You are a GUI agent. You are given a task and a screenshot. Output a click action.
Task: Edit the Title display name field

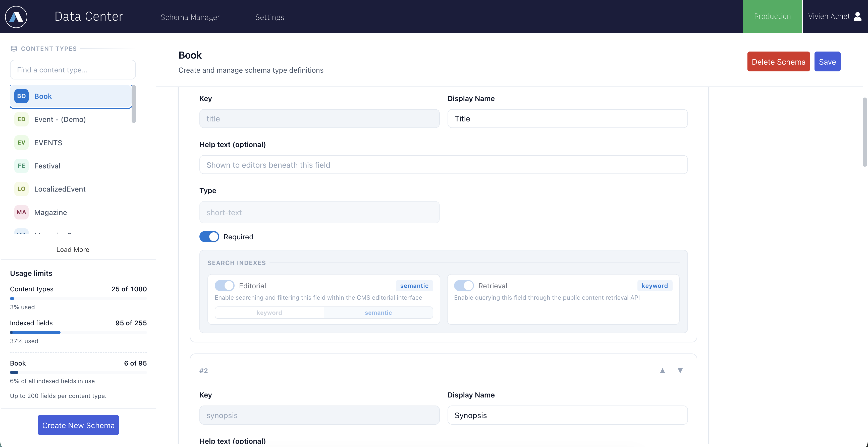(567, 118)
